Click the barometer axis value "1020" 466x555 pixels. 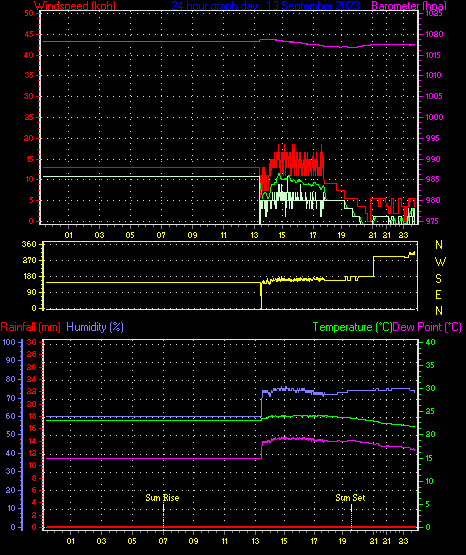(435, 34)
